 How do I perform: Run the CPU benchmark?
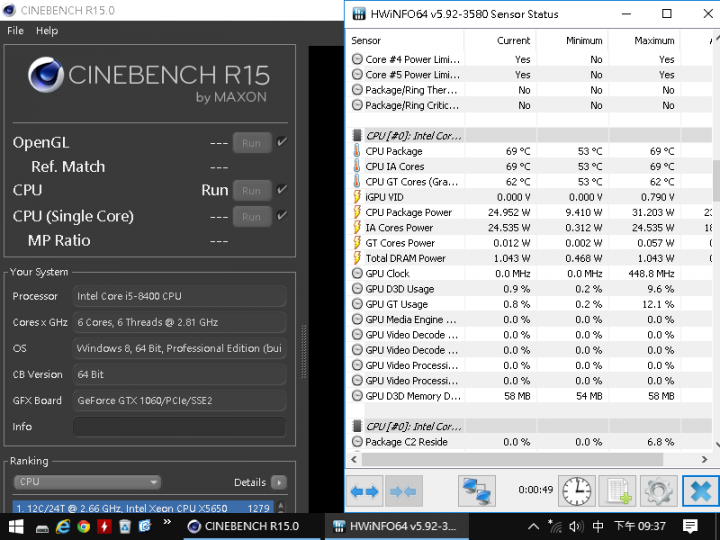pos(252,191)
